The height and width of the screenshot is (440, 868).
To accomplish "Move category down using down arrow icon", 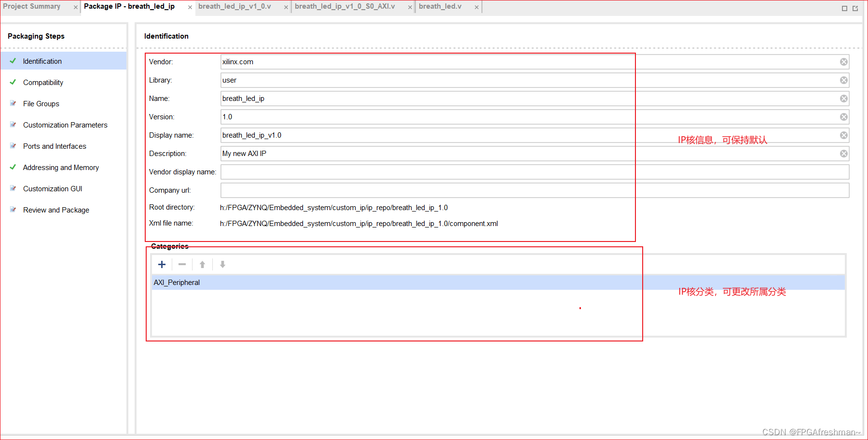I will point(222,264).
